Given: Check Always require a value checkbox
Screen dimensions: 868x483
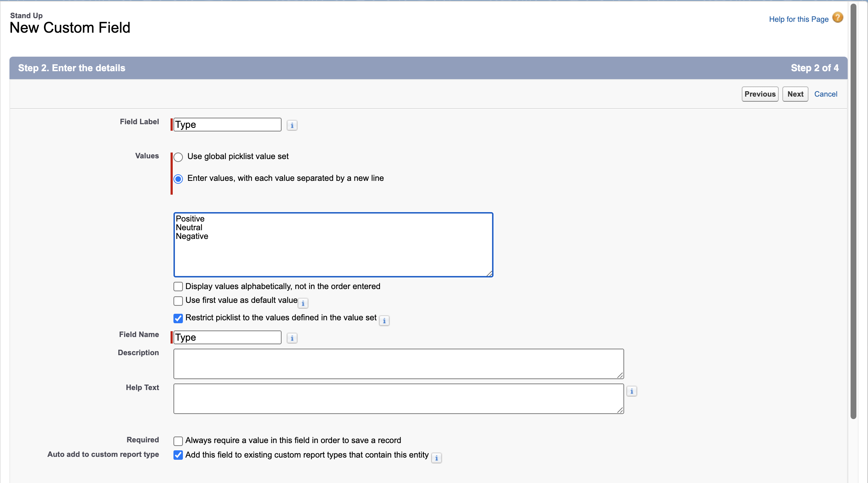Looking at the screenshot, I should pyautogui.click(x=178, y=441).
